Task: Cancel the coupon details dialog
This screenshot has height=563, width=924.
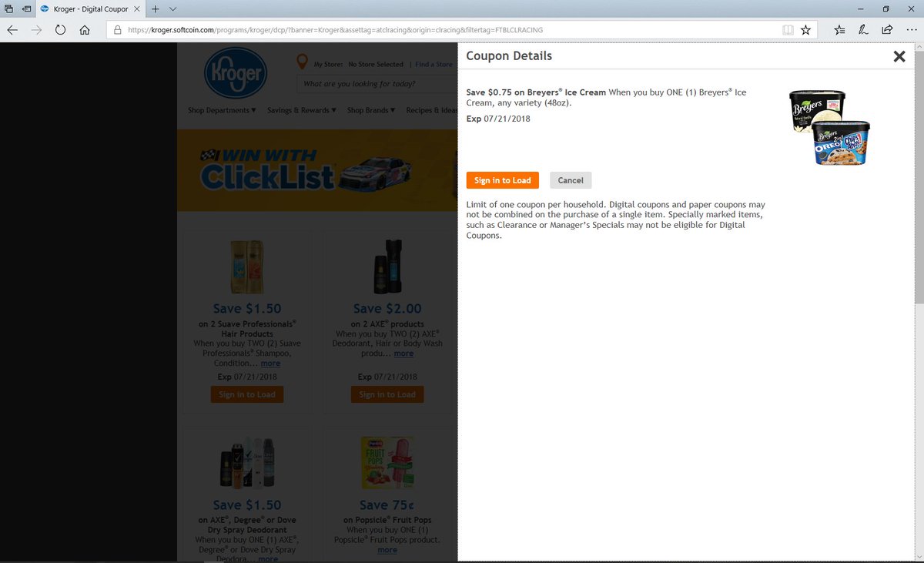Action: [571, 180]
